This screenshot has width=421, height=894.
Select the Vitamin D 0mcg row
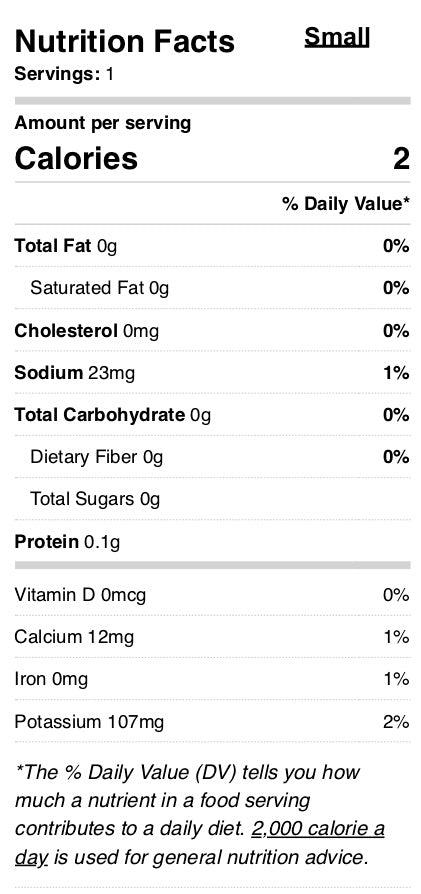click(212, 595)
